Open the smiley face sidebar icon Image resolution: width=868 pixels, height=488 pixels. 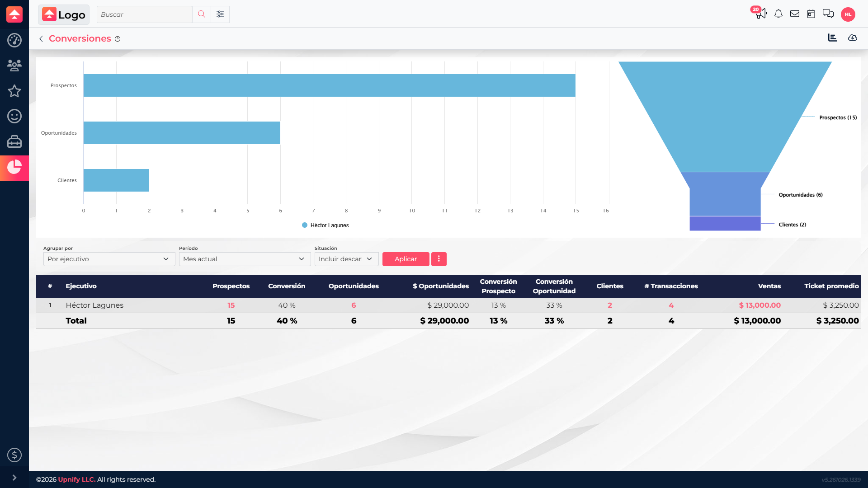pos(14,116)
